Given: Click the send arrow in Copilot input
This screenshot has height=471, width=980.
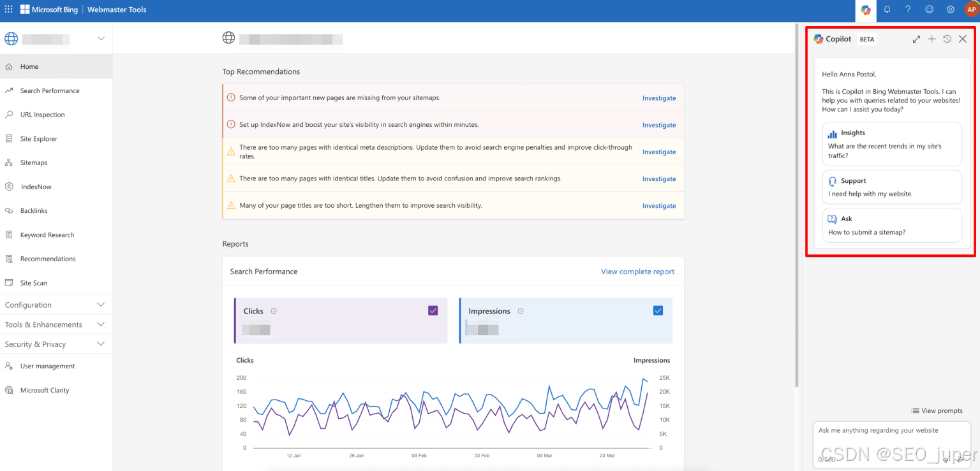Looking at the screenshot, I should tap(961, 460).
